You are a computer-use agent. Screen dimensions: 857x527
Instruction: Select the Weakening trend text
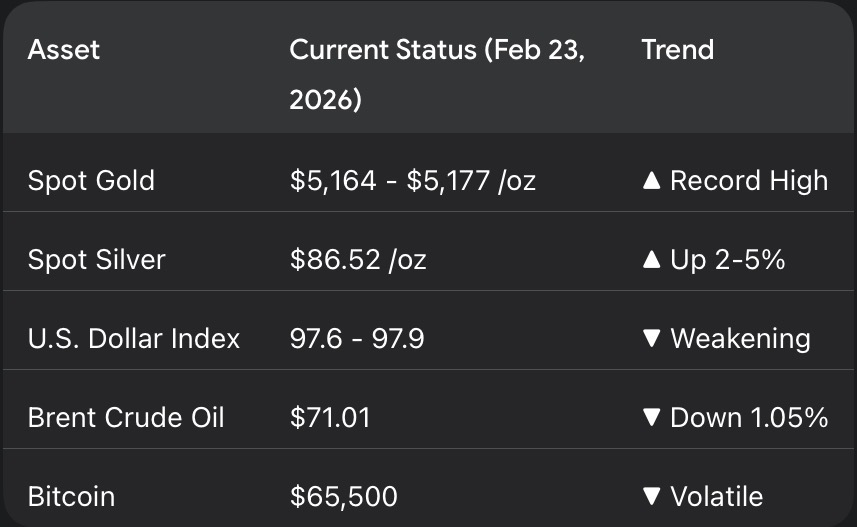coord(740,339)
